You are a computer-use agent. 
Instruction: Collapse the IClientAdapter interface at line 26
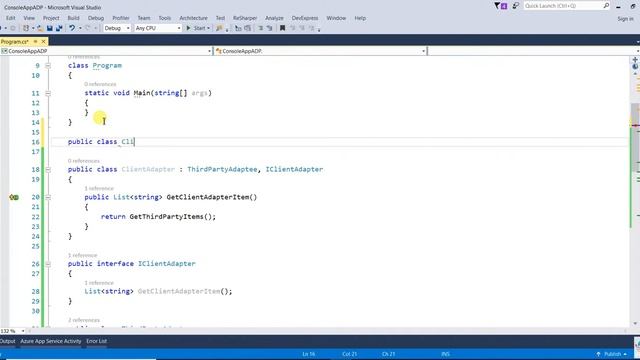pyautogui.click(x=48, y=264)
